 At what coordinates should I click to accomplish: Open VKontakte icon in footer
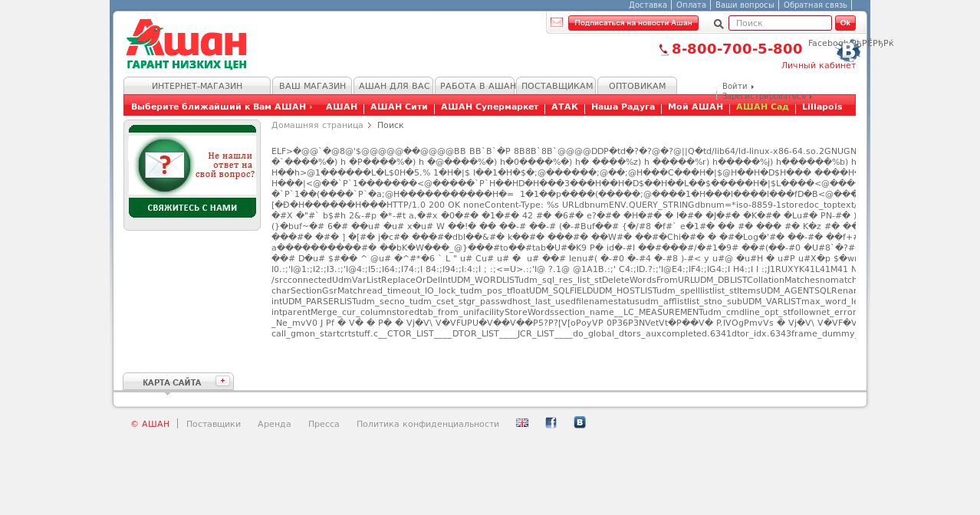point(580,422)
